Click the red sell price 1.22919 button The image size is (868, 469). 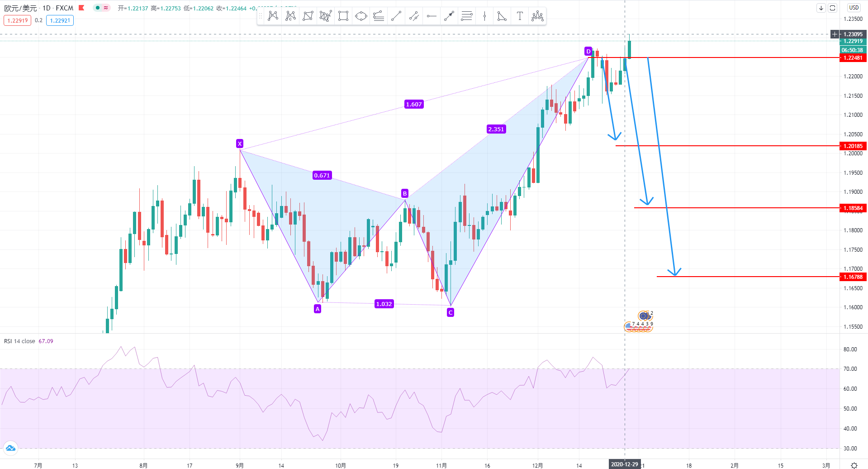coord(18,20)
